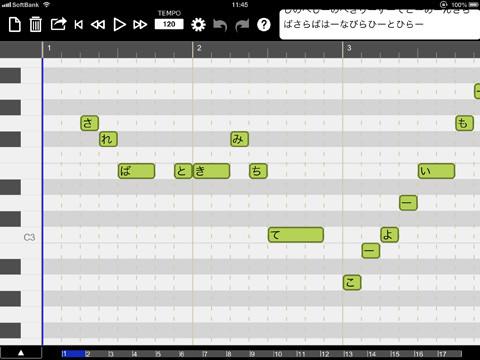Screen dimensions: 480x360
Task: Tap the lyrics text box
Action: click(x=380, y=25)
